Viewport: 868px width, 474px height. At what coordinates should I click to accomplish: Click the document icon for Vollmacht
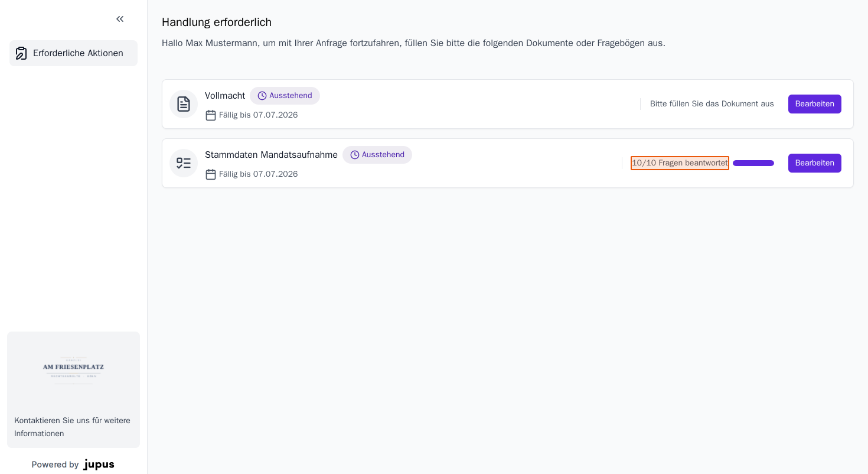coord(184,104)
